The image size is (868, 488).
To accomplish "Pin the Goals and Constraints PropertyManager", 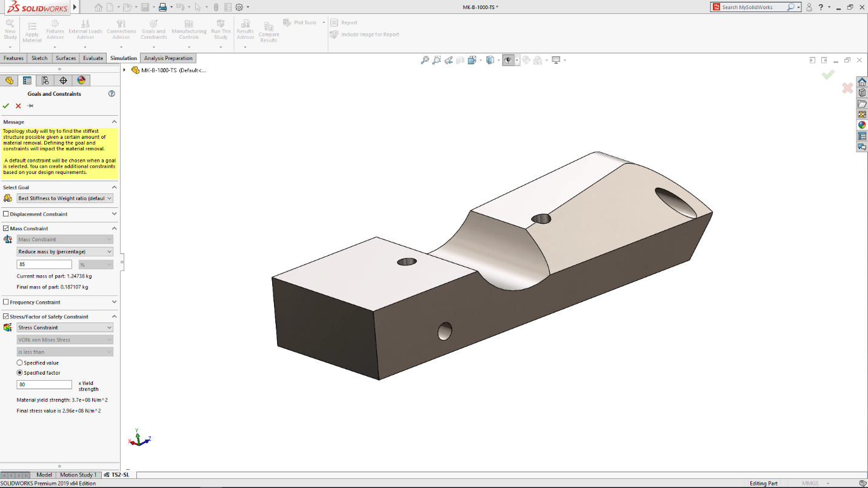I will coord(28,105).
